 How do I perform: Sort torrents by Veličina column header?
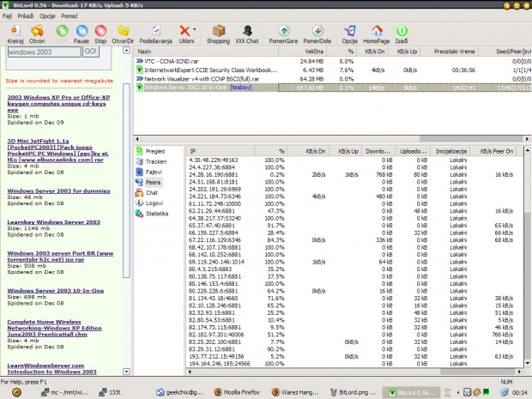tap(302, 51)
